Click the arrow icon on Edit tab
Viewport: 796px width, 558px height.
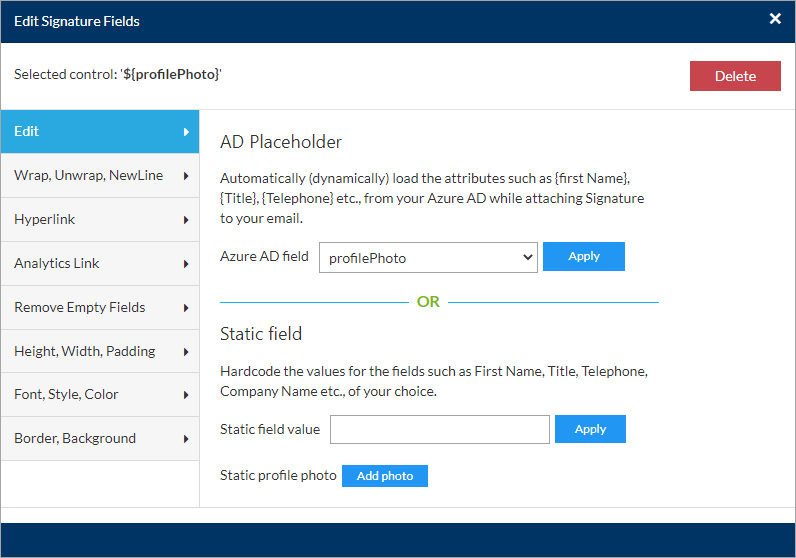[x=186, y=132]
